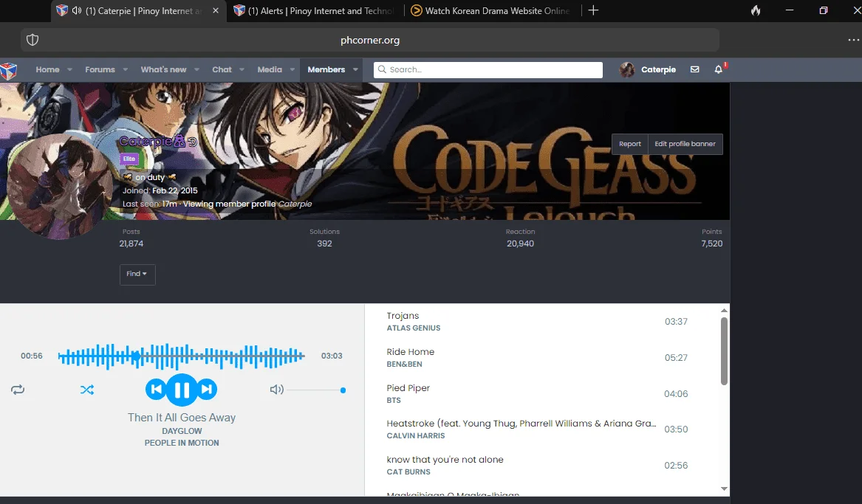Image resolution: width=862 pixels, height=504 pixels.
Task: Open the Media nav item
Action: [x=270, y=69]
